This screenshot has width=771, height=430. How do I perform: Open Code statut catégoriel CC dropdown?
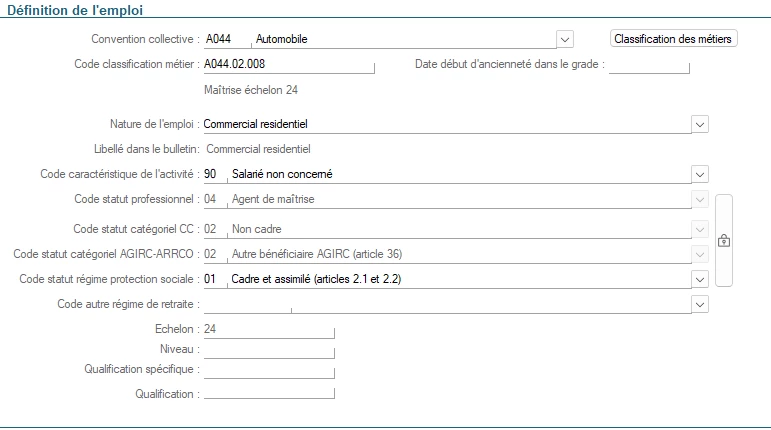[700, 228]
